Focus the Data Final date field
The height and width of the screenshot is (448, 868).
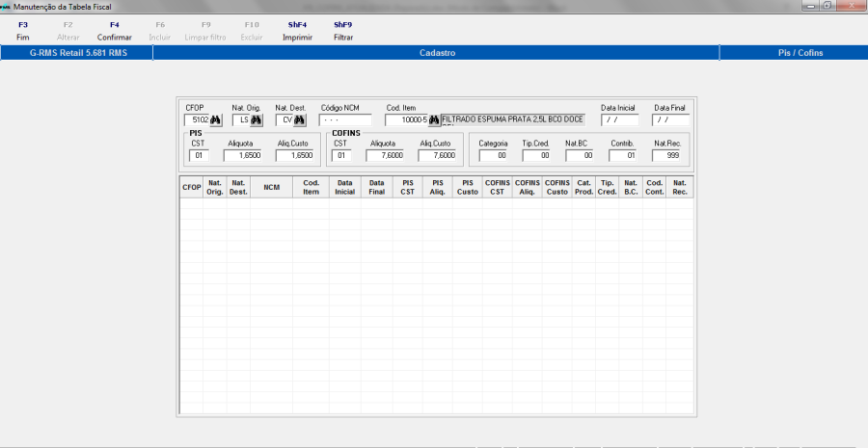click(670, 120)
